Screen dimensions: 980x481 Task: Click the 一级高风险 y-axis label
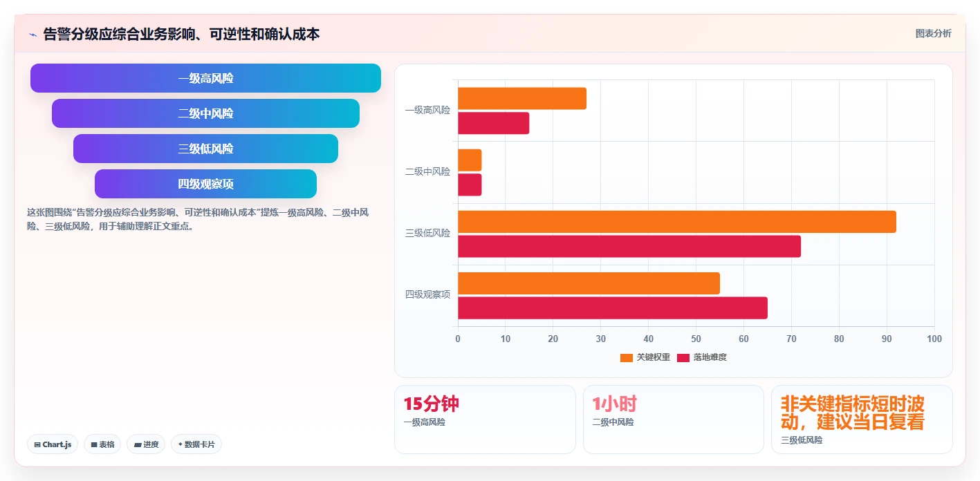click(427, 110)
